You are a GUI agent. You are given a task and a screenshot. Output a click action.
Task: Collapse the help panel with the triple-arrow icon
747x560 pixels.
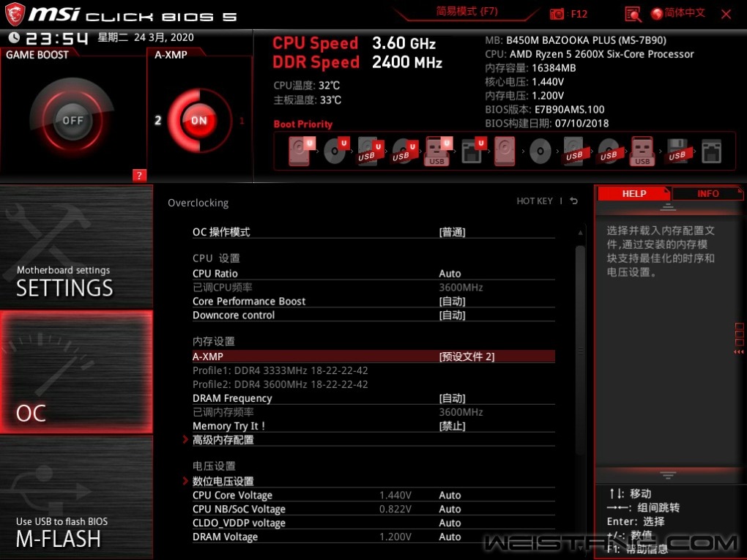pos(738,352)
